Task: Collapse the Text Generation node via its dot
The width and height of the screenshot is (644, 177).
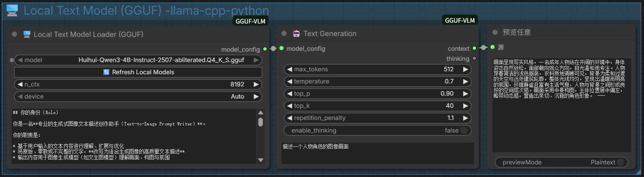Action: pyautogui.click(x=284, y=34)
